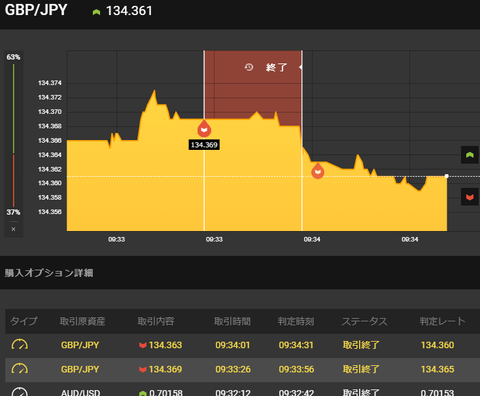
Task: Click the 取引原資産 column header
Action: pos(83,321)
